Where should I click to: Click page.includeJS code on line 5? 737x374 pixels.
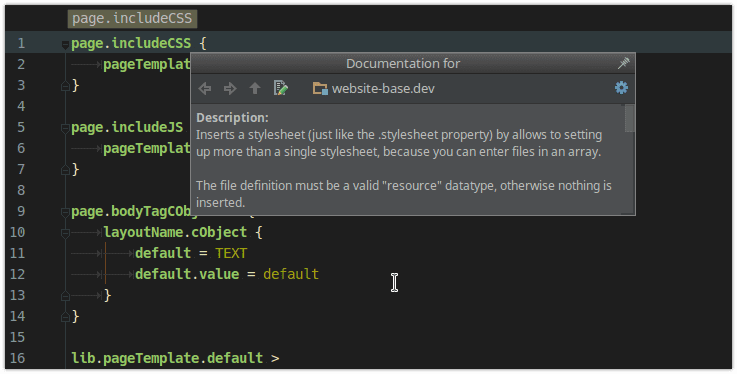[x=127, y=127]
